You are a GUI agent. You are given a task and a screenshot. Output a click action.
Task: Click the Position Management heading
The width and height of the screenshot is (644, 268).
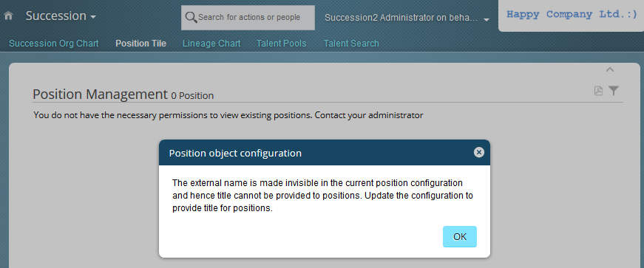pos(101,95)
